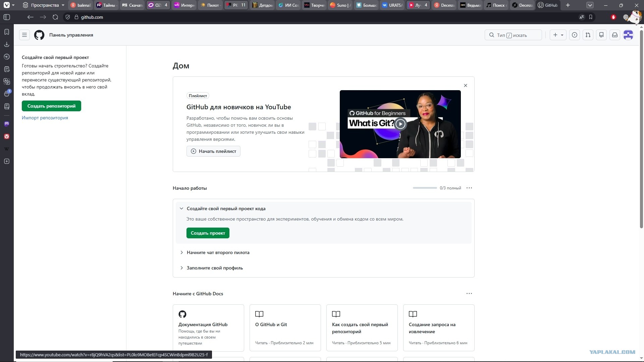Open the Translate side panel
This screenshot has width=644, height=362.
[x=7, y=81]
